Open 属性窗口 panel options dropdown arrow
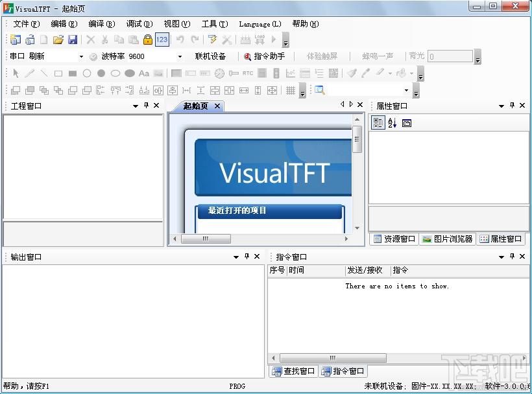532x394 pixels. pyautogui.click(x=501, y=106)
